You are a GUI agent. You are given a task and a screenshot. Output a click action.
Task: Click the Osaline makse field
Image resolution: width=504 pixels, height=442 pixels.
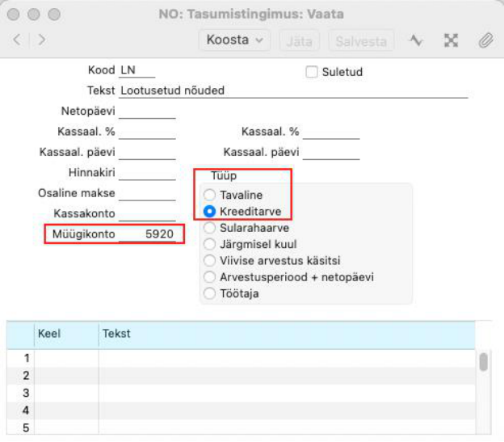pyautogui.click(x=147, y=193)
